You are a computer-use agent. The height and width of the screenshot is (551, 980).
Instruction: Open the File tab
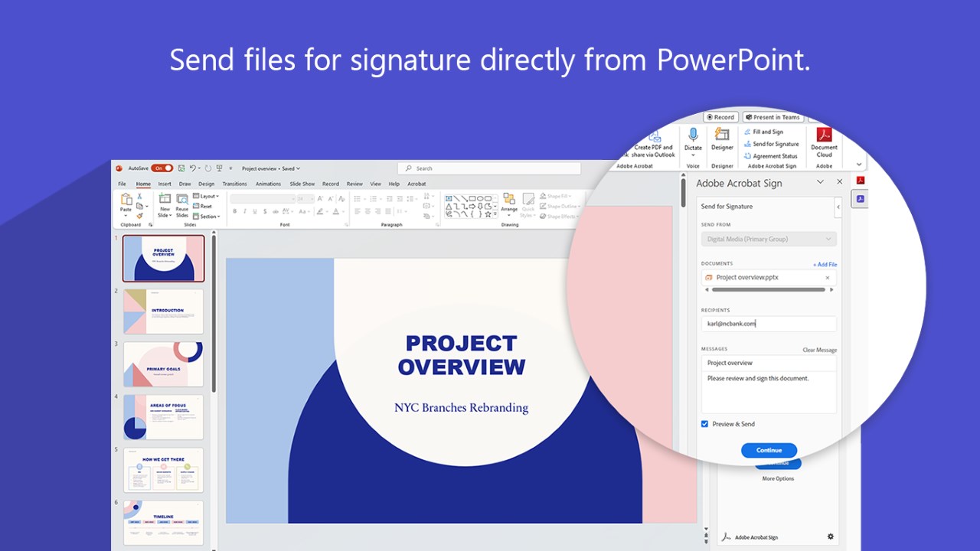122,184
